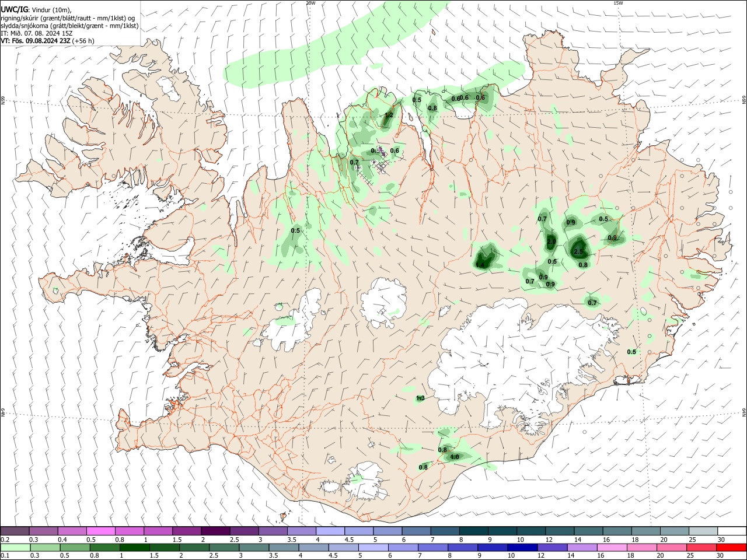Click the '30' label under the top legend row
Image resolution: width=747 pixels, height=560 pixels.
tap(721, 540)
